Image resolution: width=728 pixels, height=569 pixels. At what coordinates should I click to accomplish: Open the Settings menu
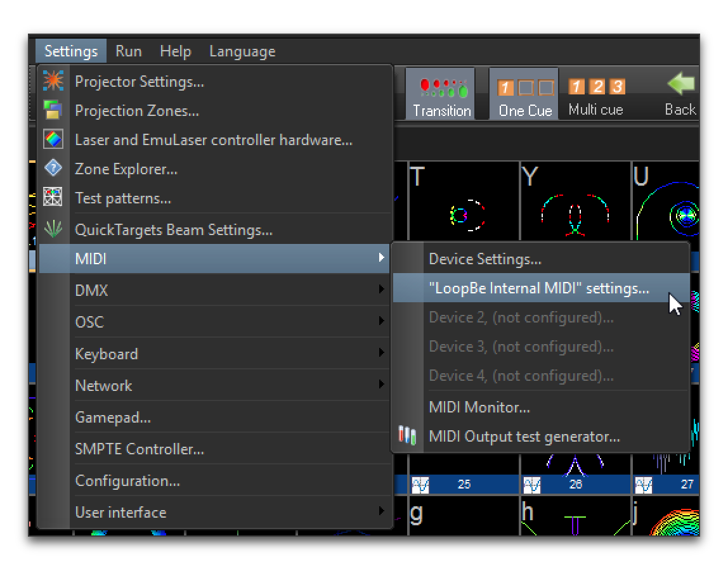[71, 51]
